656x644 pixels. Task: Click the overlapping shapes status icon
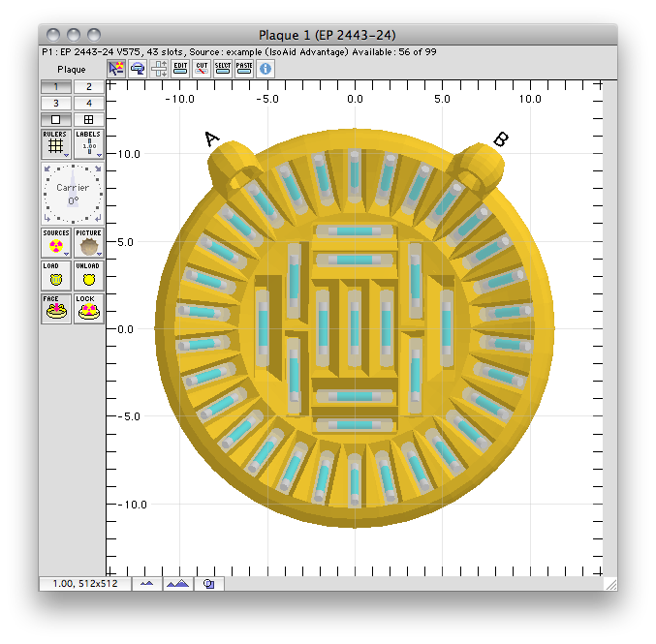click(208, 584)
